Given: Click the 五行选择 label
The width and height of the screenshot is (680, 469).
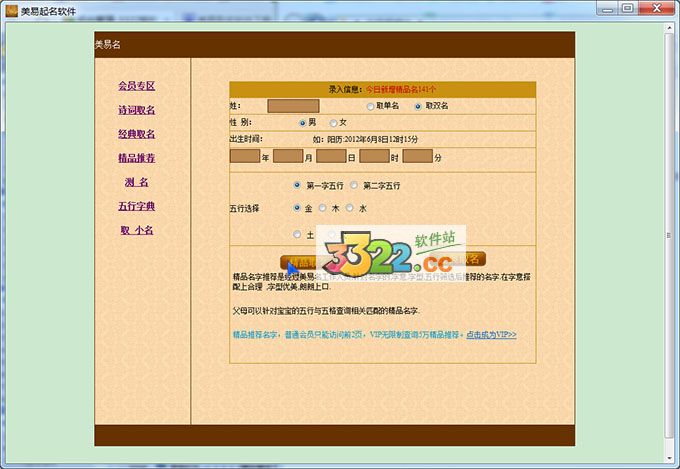Looking at the screenshot, I should [x=244, y=209].
